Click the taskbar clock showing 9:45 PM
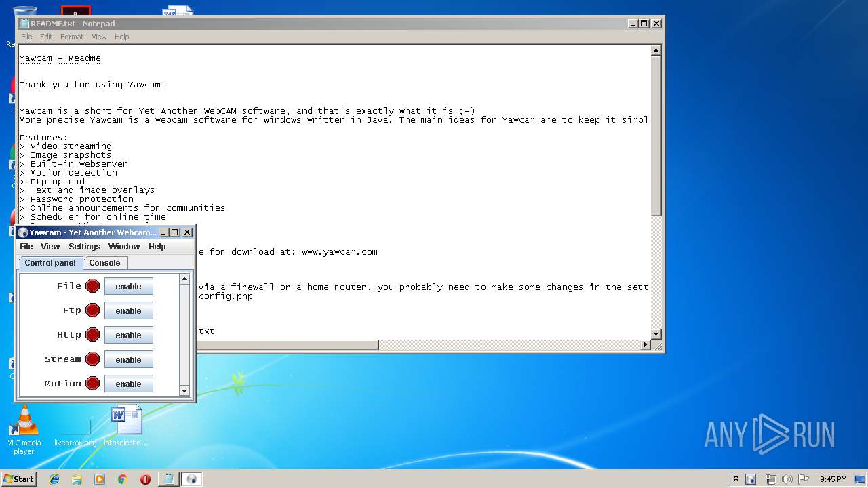 pyautogui.click(x=833, y=479)
